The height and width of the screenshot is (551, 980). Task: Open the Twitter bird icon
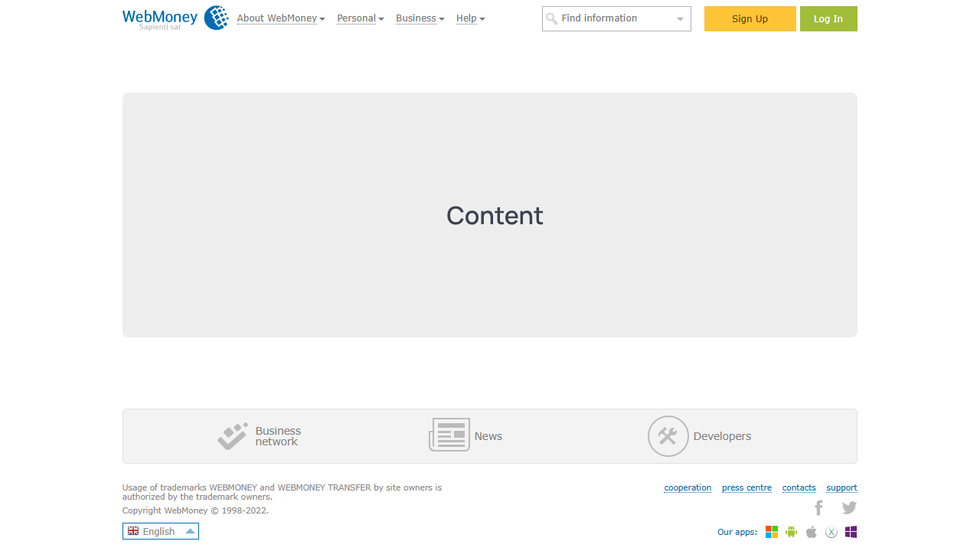(x=849, y=507)
